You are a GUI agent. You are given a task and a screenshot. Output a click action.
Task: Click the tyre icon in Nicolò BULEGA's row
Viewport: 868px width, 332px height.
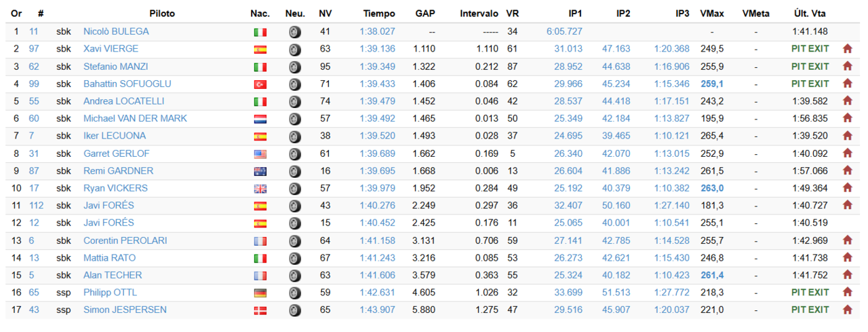coord(294,32)
